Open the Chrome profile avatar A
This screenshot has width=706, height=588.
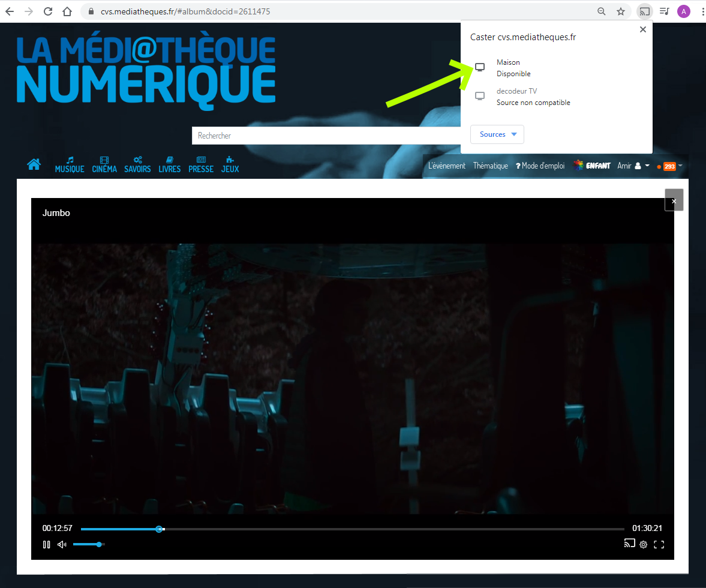[683, 11]
